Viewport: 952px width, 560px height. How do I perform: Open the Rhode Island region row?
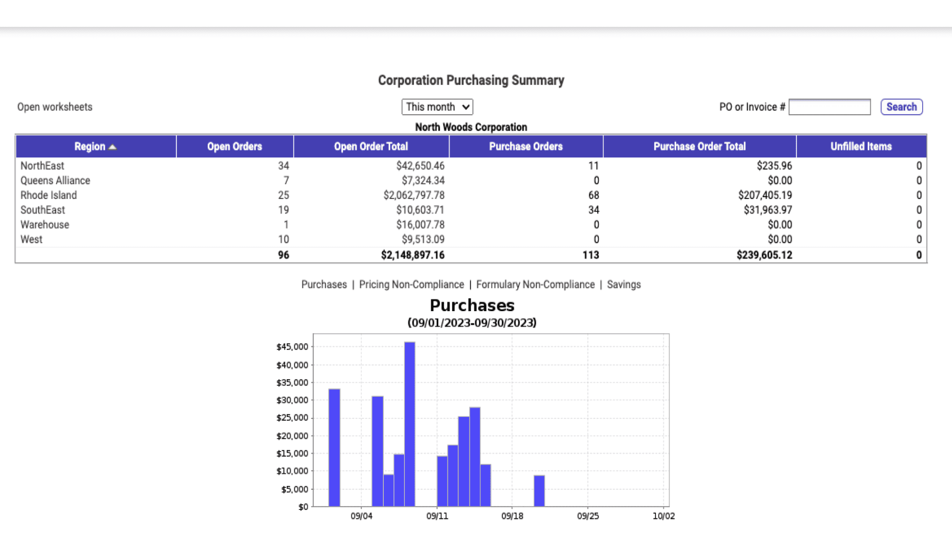coord(48,195)
